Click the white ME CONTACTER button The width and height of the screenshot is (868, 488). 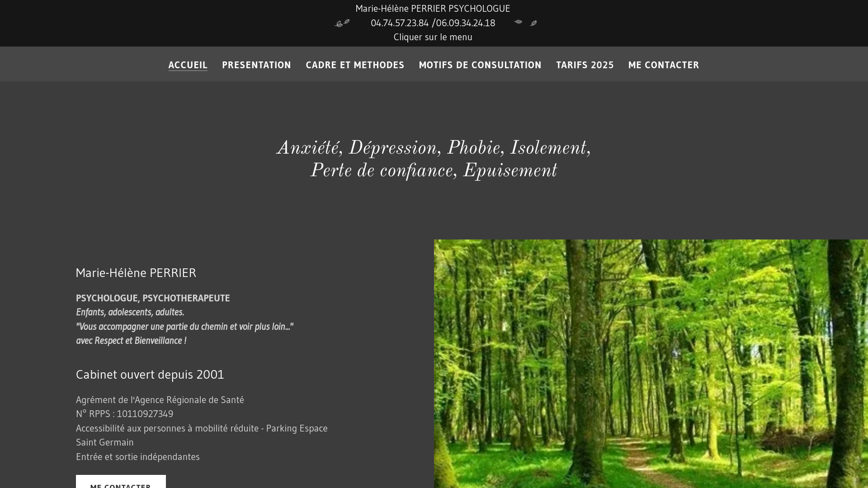(x=121, y=484)
